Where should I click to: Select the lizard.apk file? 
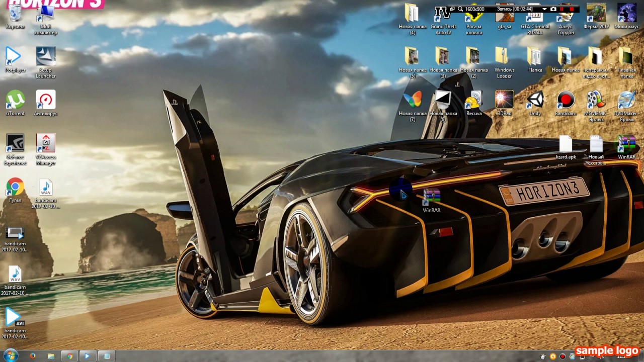(x=566, y=147)
